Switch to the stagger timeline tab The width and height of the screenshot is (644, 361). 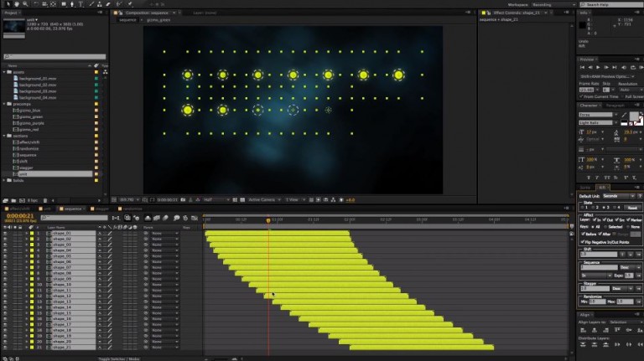pyautogui.click(x=102, y=209)
